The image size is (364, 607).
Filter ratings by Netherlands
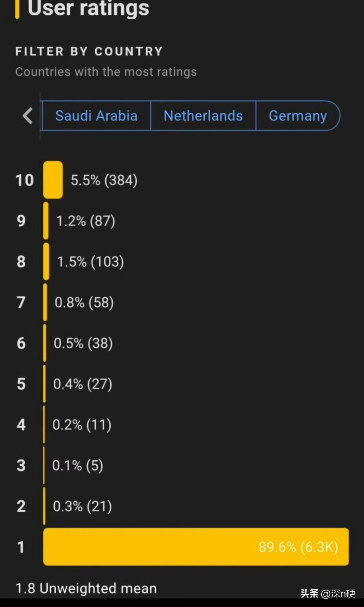pos(203,116)
